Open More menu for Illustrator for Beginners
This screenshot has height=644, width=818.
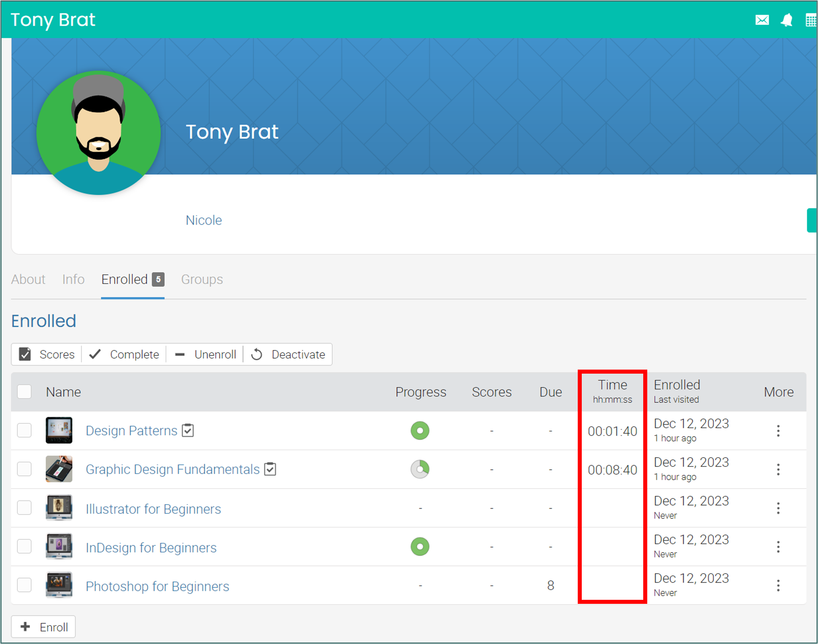tap(778, 508)
